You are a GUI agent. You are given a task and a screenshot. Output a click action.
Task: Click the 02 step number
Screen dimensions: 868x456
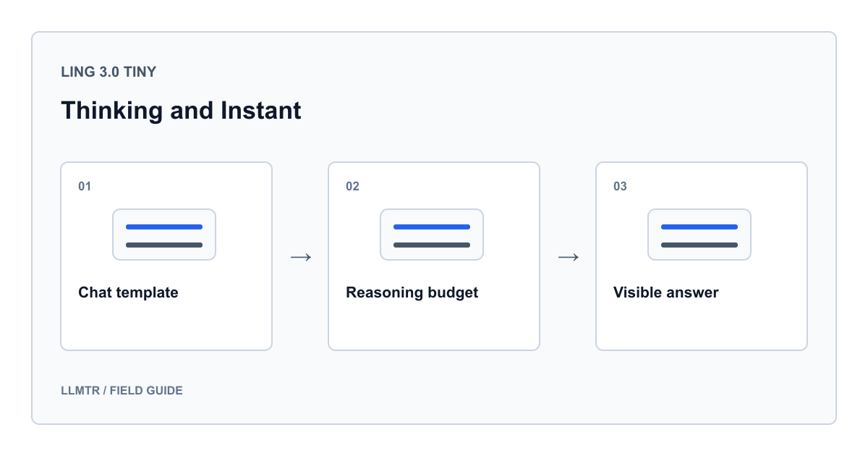(x=352, y=186)
